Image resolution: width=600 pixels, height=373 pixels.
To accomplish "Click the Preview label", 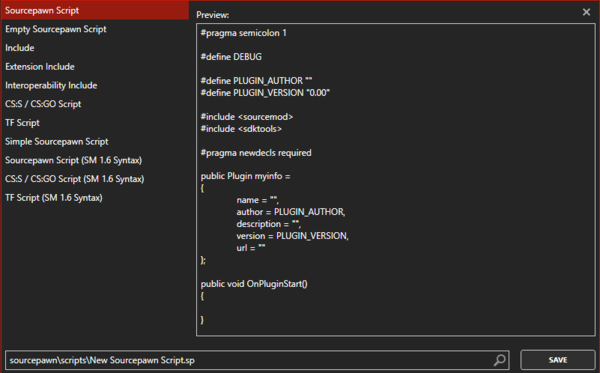I will tap(212, 15).
